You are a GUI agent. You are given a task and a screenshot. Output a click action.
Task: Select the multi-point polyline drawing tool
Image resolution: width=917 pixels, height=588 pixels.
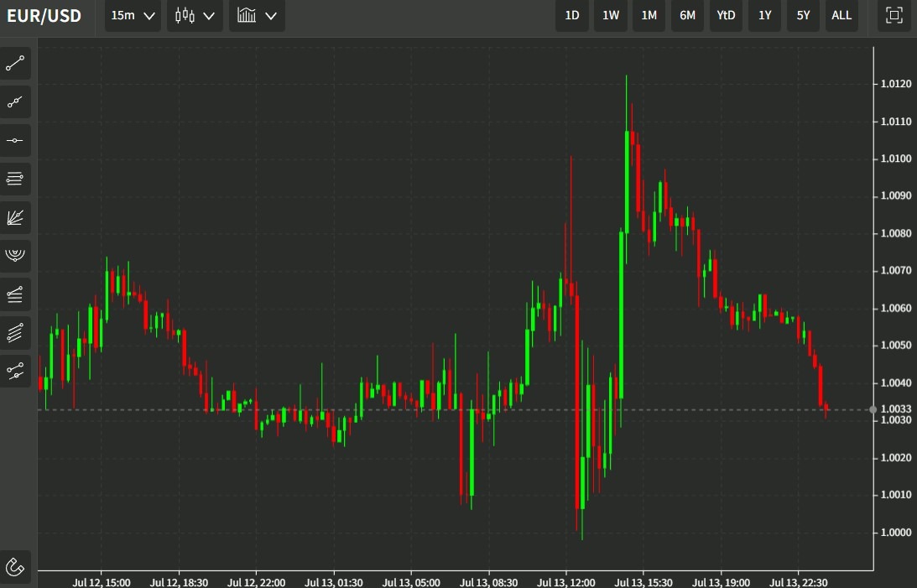(15, 101)
